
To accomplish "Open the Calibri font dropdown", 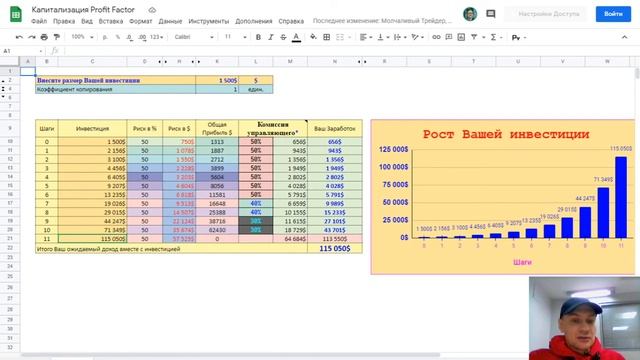I will pos(194,37).
